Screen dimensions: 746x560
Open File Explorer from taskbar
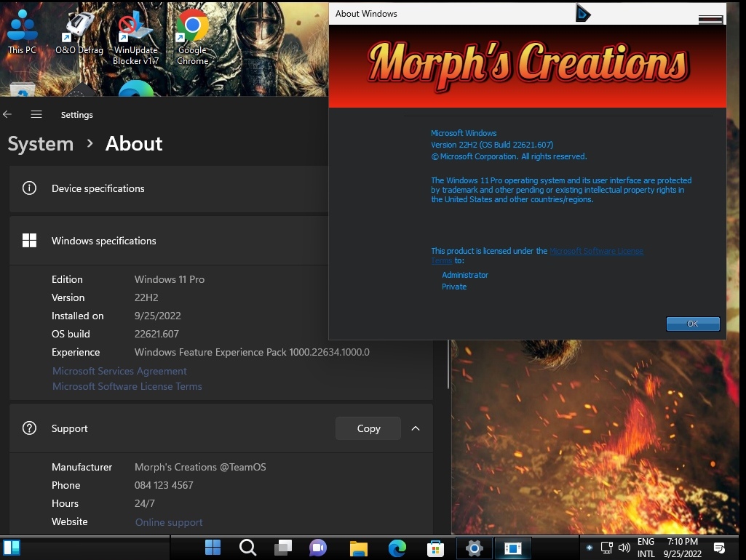click(x=358, y=548)
